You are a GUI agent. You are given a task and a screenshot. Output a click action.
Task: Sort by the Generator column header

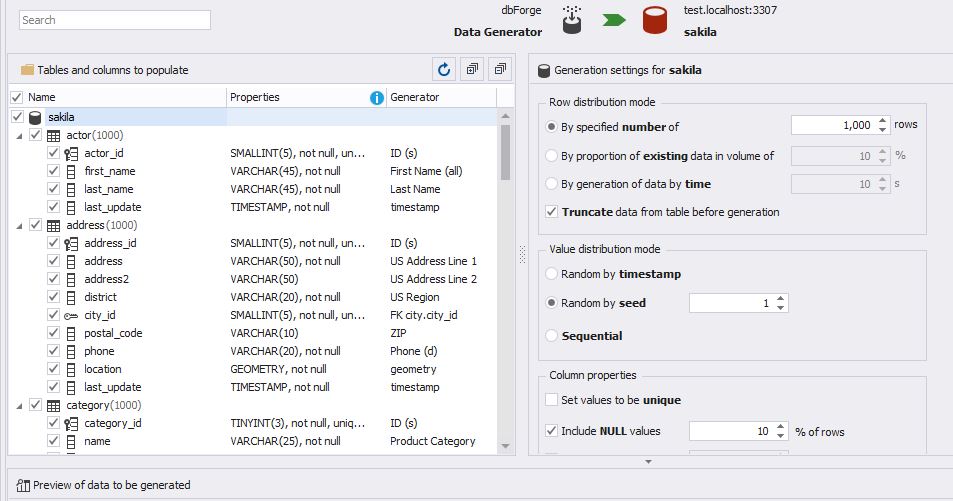pos(414,98)
